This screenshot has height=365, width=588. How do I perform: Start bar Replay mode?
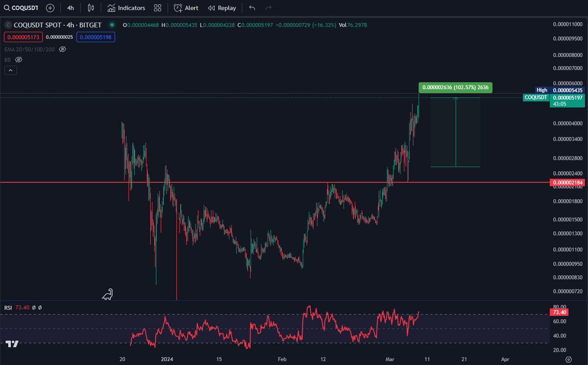(222, 8)
